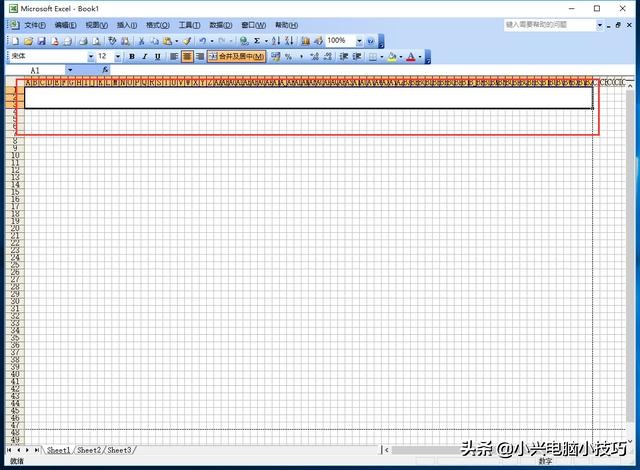Click the insert function fx icon
Viewport: 640px width, 470px height.
[x=105, y=70]
